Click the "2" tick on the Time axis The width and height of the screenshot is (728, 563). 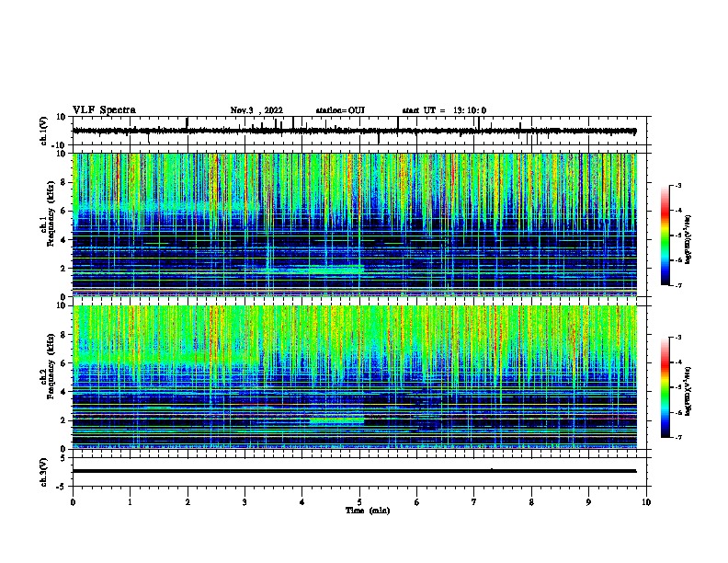pyautogui.click(x=188, y=502)
